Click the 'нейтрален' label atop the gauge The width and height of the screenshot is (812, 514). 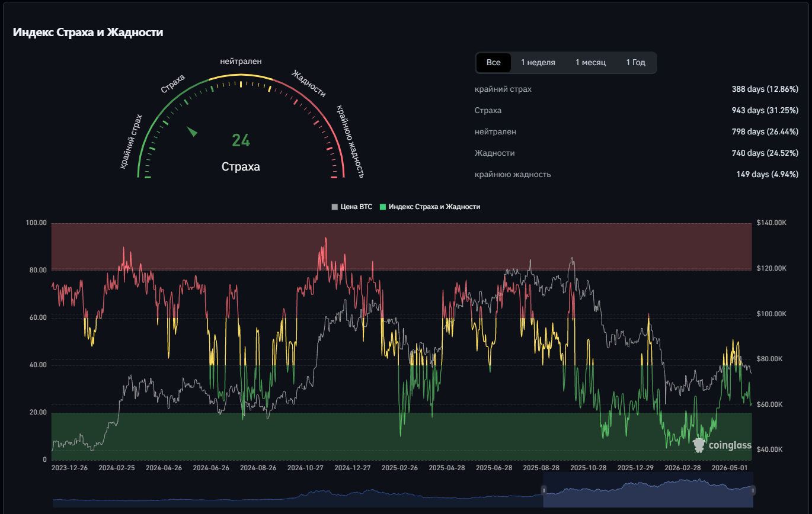coord(241,61)
